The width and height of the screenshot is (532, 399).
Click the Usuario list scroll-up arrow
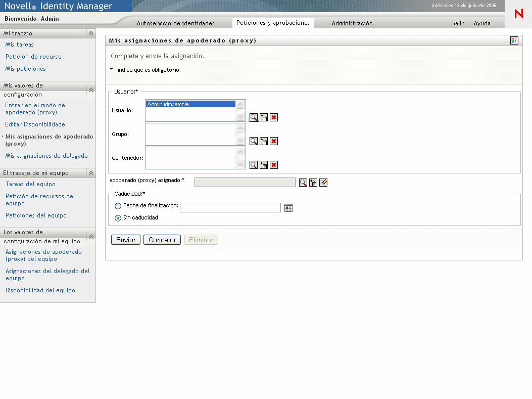[240, 104]
